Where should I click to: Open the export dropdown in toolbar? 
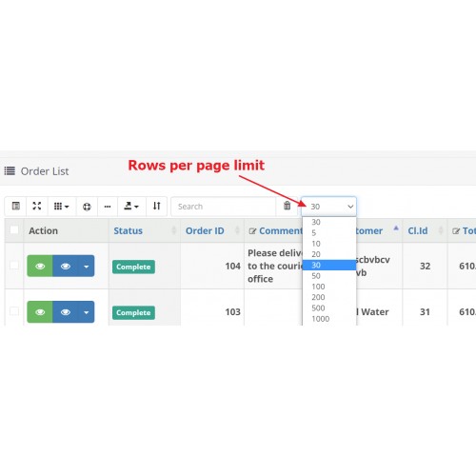click(131, 207)
